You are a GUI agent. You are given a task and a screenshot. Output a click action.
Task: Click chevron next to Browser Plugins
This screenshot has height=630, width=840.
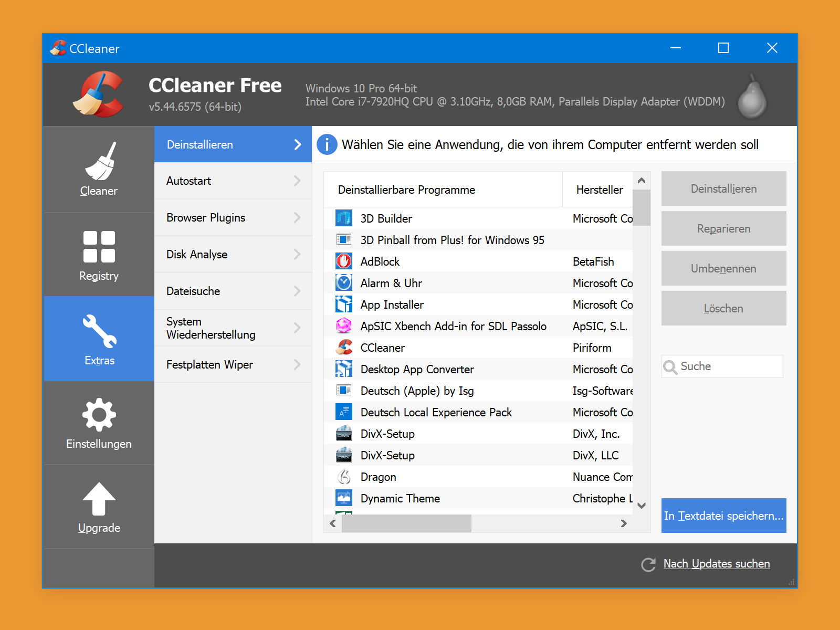(x=297, y=217)
